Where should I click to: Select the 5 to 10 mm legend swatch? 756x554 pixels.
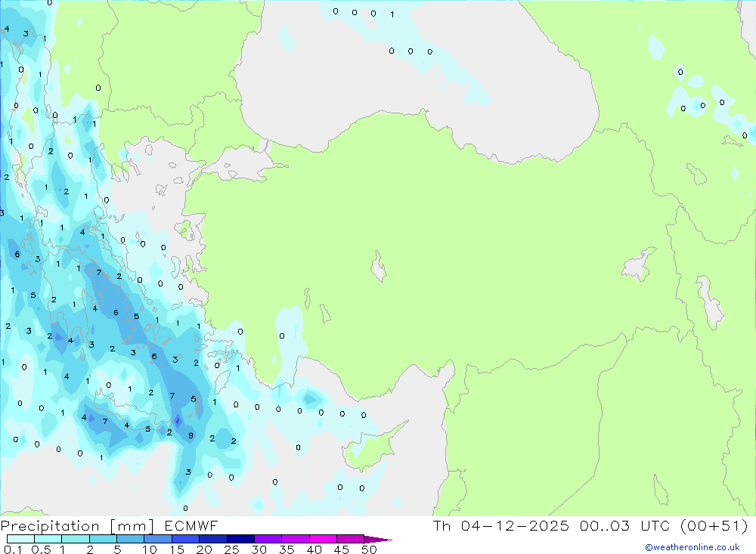coord(131,539)
